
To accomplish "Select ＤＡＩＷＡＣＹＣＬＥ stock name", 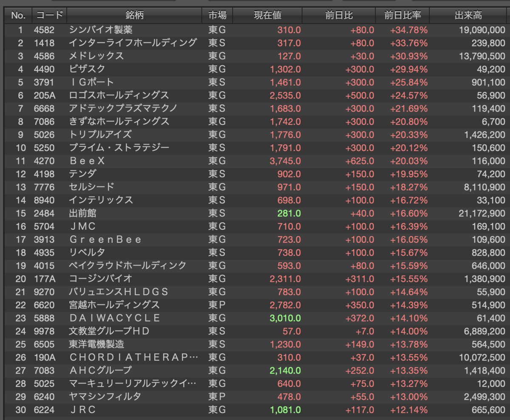I will (x=115, y=318).
